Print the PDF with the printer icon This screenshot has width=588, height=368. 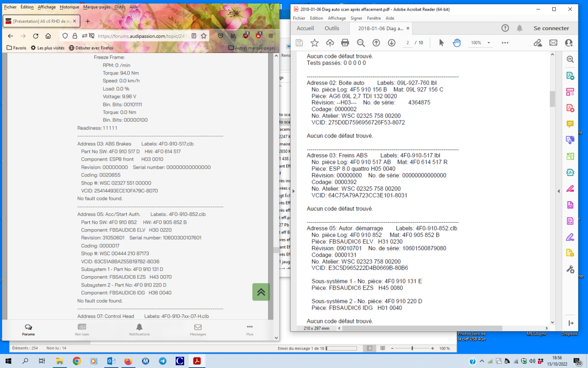345,43
